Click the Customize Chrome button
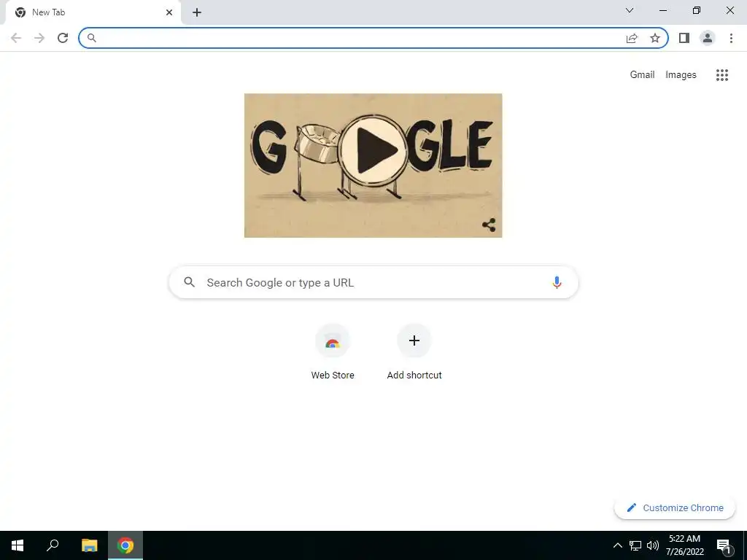The height and width of the screenshot is (560, 747). (675, 507)
